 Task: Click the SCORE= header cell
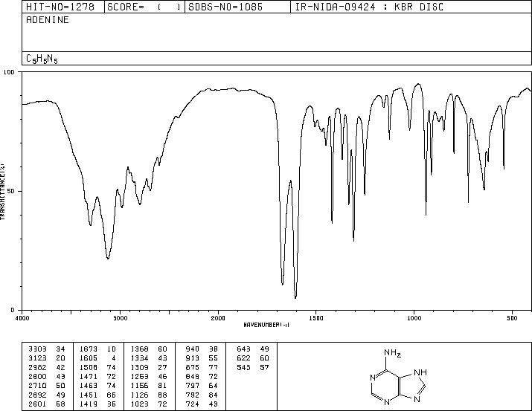click(x=144, y=7)
